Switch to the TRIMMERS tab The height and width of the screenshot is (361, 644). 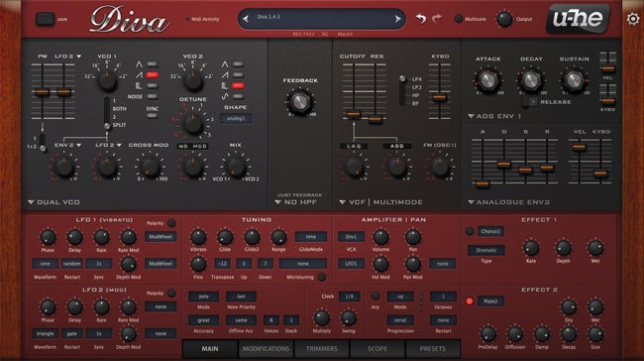point(322,349)
